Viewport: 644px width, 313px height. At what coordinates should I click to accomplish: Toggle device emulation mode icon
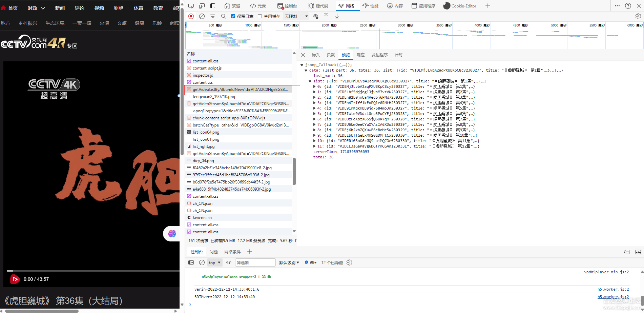coord(202,6)
